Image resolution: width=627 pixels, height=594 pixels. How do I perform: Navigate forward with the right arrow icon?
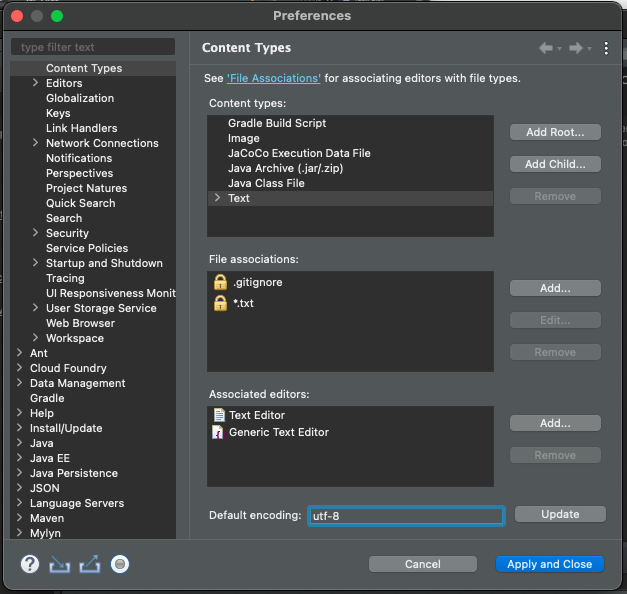pos(575,48)
